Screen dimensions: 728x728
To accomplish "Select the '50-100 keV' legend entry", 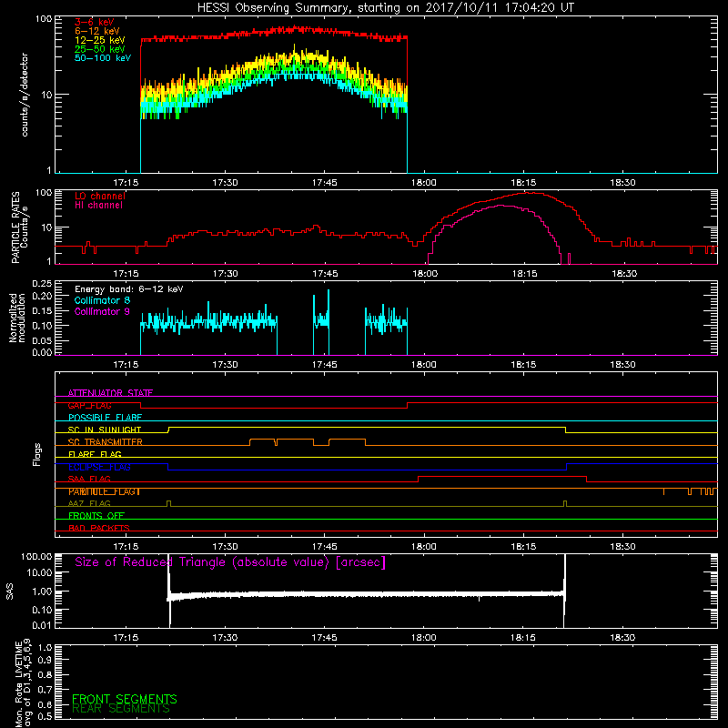I will click(x=103, y=58).
